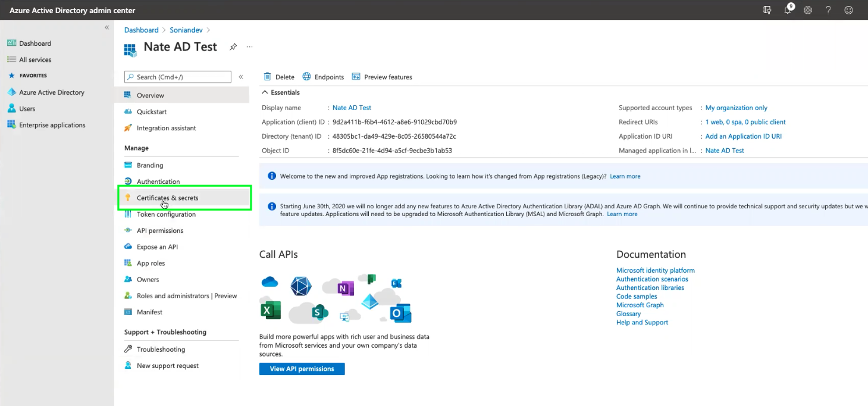Click Learn more in ADAL notice

point(622,214)
